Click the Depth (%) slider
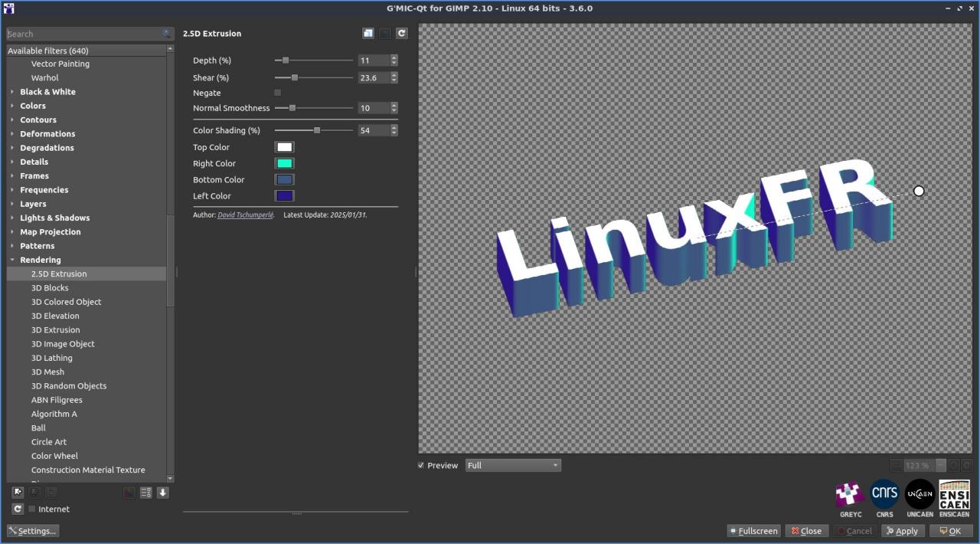 coord(314,61)
